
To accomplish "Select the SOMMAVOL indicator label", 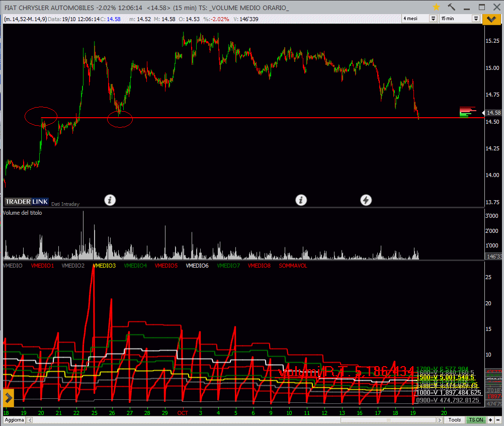I will 293,266.
